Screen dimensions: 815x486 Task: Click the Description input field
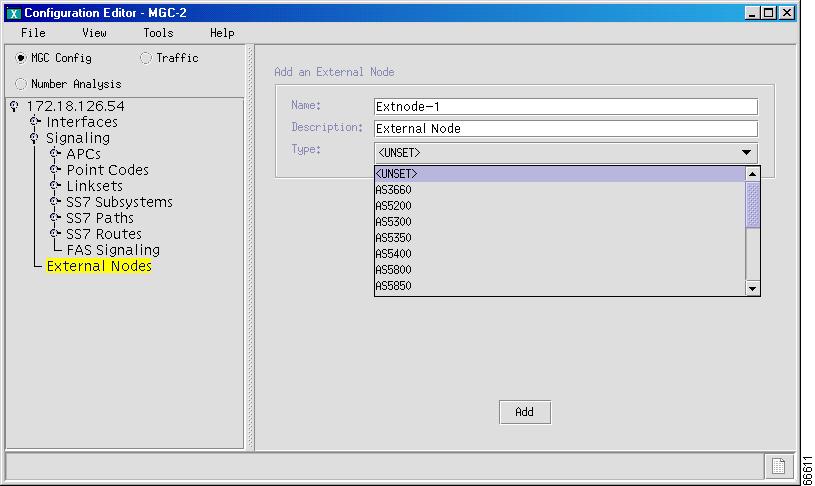pyautogui.click(x=566, y=128)
